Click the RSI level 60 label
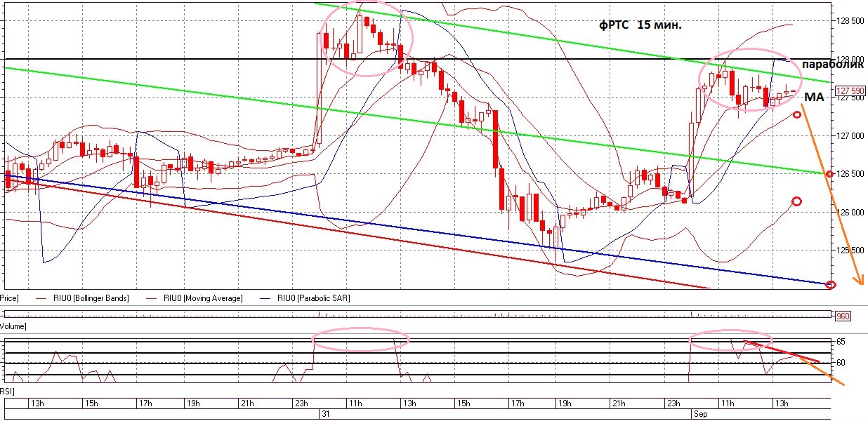 pos(841,363)
